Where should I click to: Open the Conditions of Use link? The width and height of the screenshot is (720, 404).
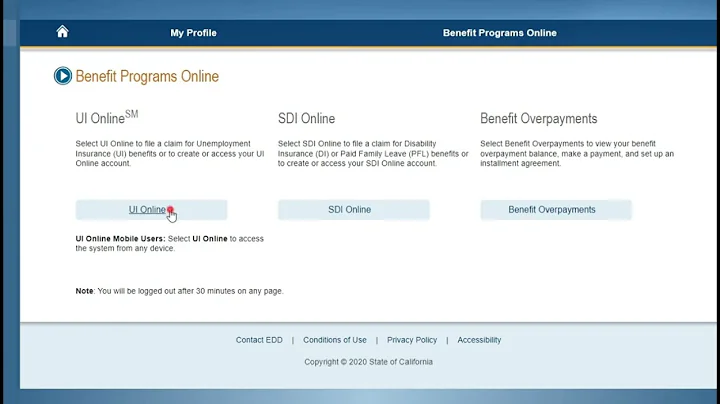pyautogui.click(x=335, y=340)
